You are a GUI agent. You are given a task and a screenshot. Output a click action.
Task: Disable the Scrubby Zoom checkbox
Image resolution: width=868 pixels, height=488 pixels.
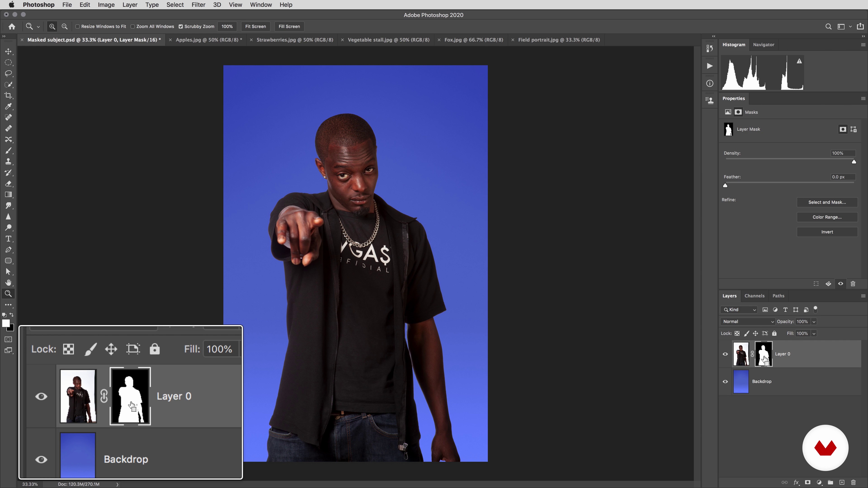point(181,26)
